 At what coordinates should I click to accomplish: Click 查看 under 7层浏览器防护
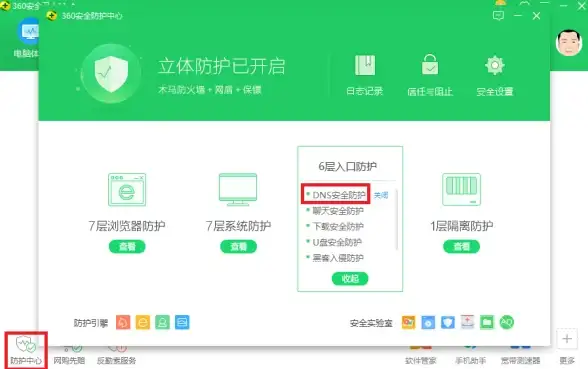click(x=127, y=246)
